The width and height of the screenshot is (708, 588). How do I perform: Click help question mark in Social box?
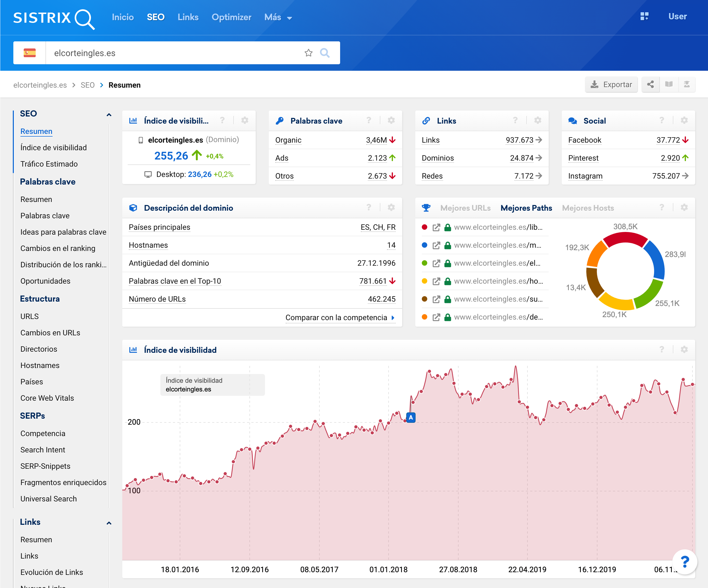click(661, 120)
